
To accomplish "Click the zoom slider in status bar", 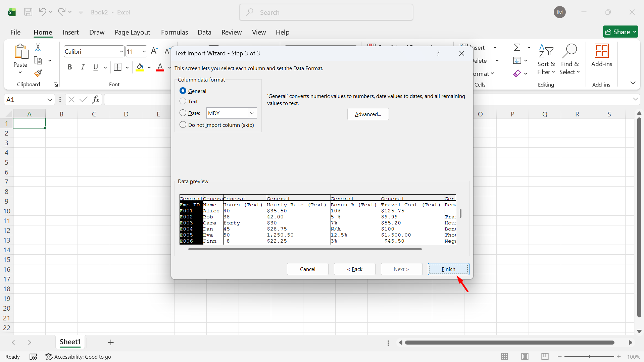I will [589, 357].
